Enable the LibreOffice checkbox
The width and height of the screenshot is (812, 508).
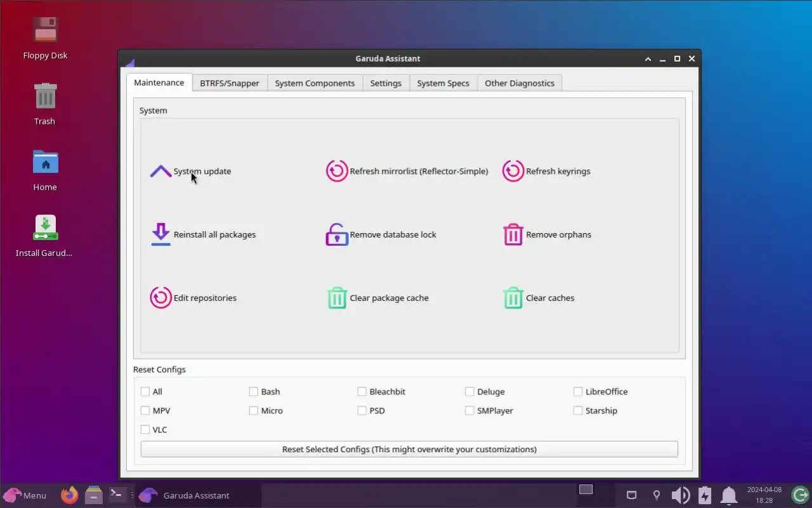578,392
